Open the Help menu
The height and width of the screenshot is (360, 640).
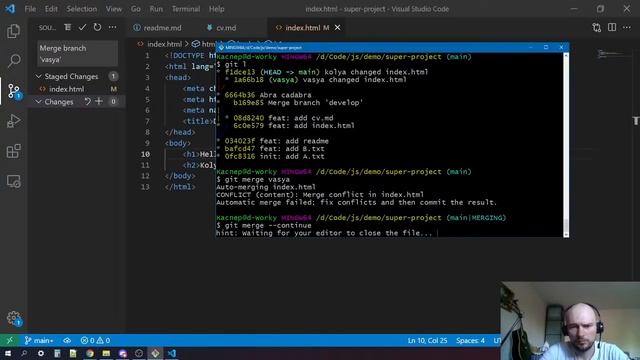pyautogui.click(x=217, y=9)
